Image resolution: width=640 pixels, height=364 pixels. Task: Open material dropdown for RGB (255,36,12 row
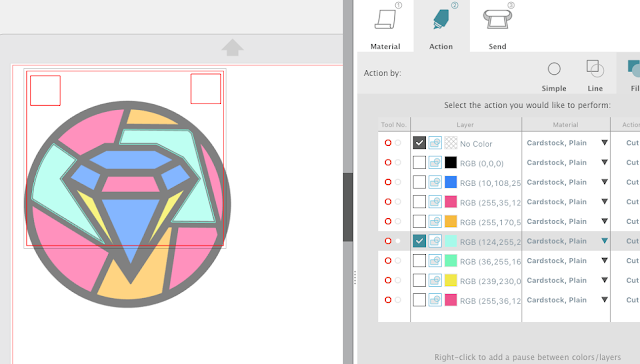pyautogui.click(x=604, y=300)
